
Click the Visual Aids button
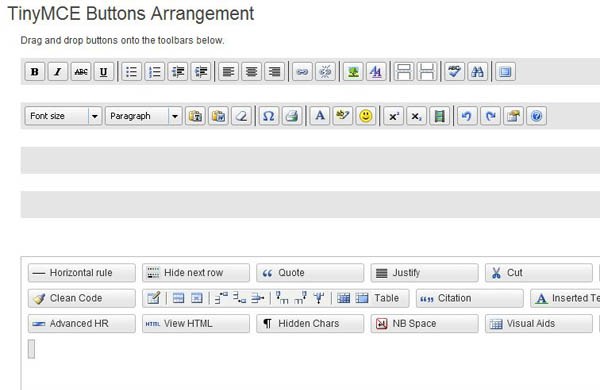tap(539, 324)
